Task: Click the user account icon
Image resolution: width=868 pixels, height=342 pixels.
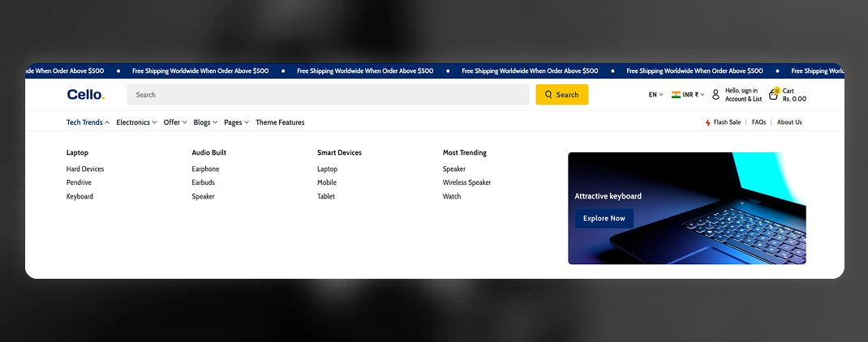Action: 715,95
